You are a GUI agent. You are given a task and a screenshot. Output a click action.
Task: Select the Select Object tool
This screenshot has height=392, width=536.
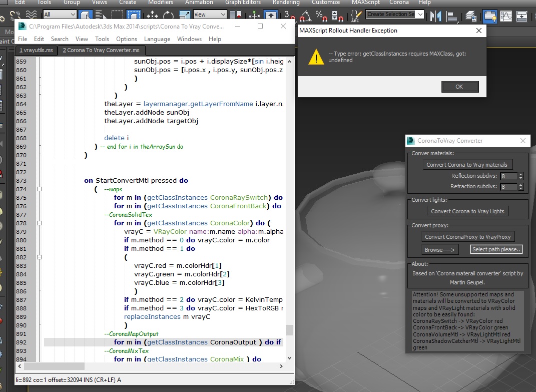point(85,15)
